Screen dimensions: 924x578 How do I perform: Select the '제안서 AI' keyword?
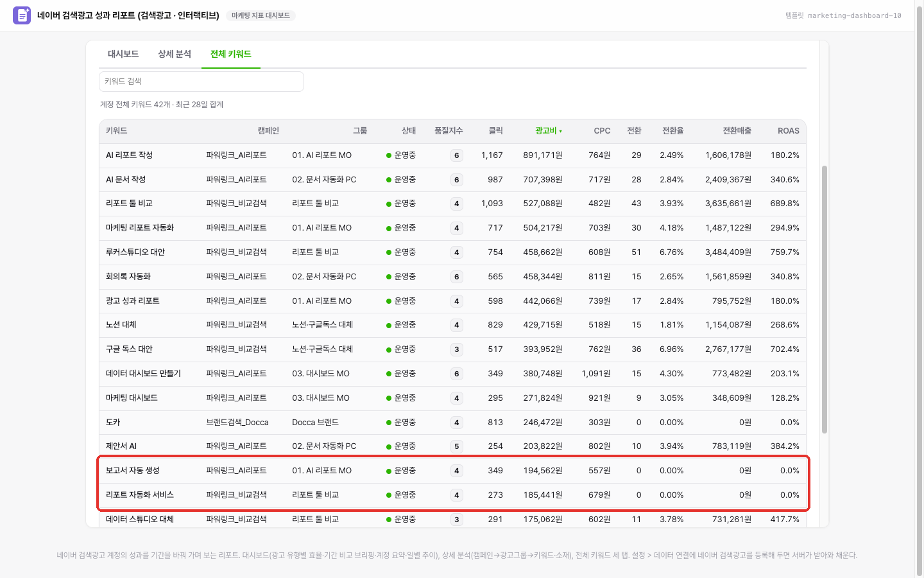[121, 446]
